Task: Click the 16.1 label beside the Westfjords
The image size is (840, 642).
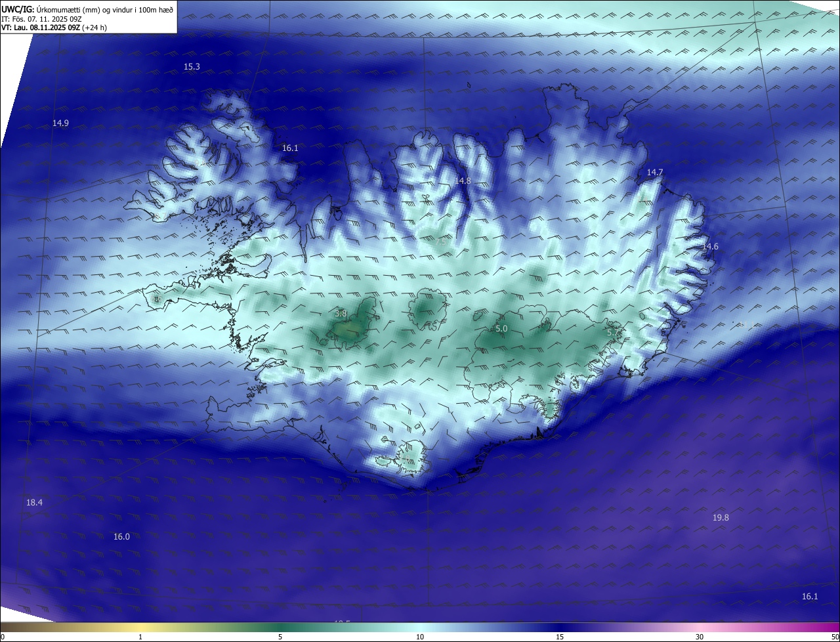Action: [x=290, y=148]
